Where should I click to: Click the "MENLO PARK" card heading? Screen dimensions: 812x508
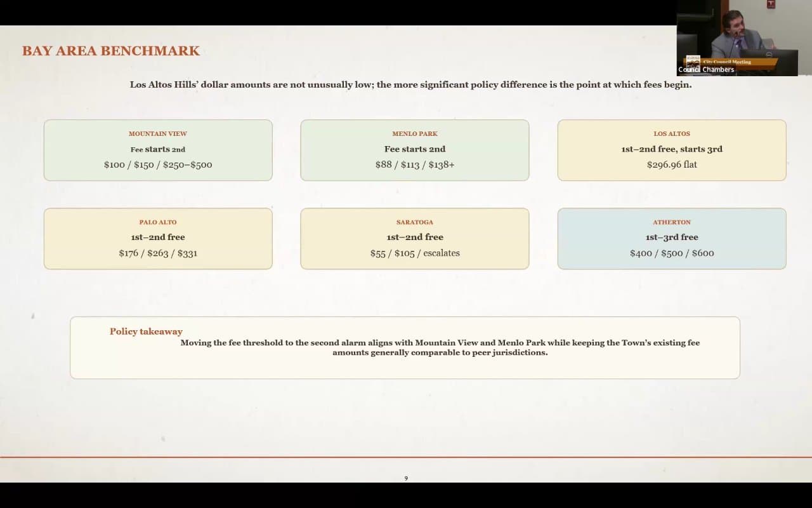tap(415, 133)
